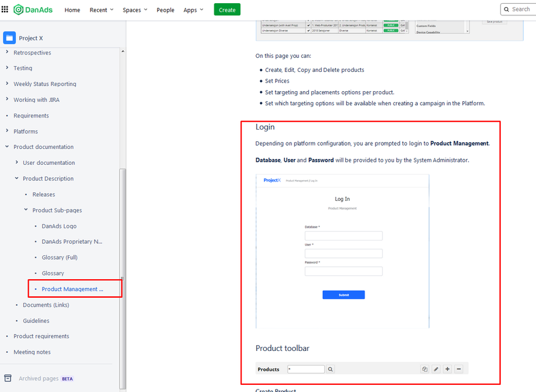This screenshot has width=536, height=392.
Task: Open the Meeting notes page
Action: click(32, 352)
